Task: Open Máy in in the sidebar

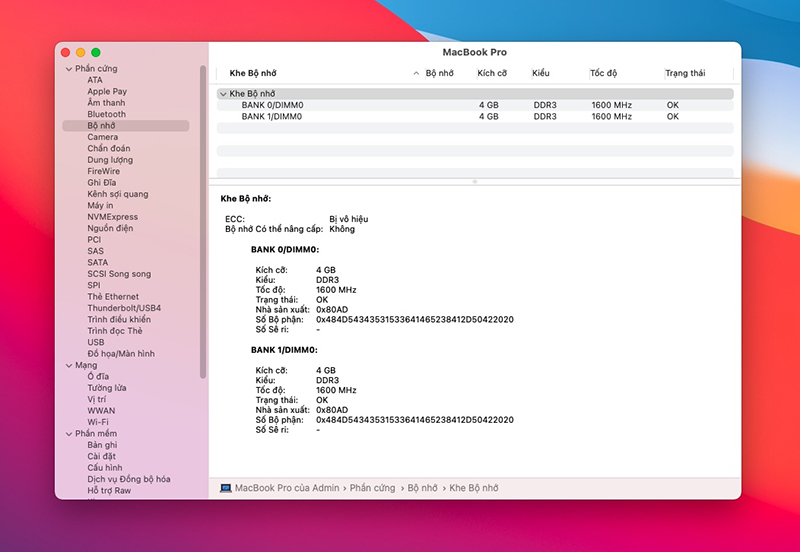Action: [x=100, y=206]
